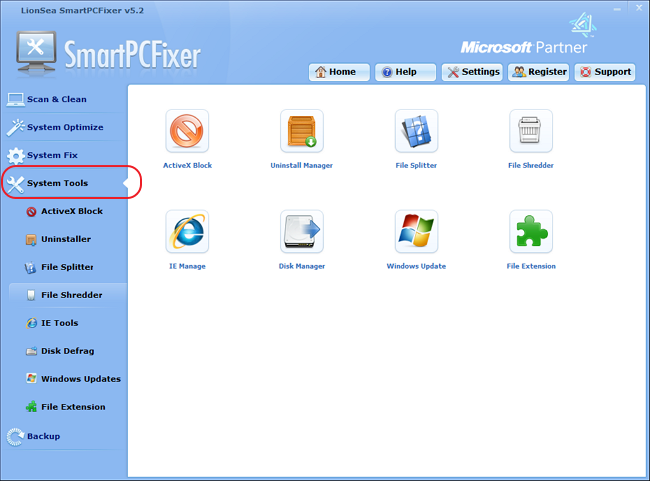The height and width of the screenshot is (481, 650).
Task: Click the File Extension label under puzzle icon
Action: (531, 266)
